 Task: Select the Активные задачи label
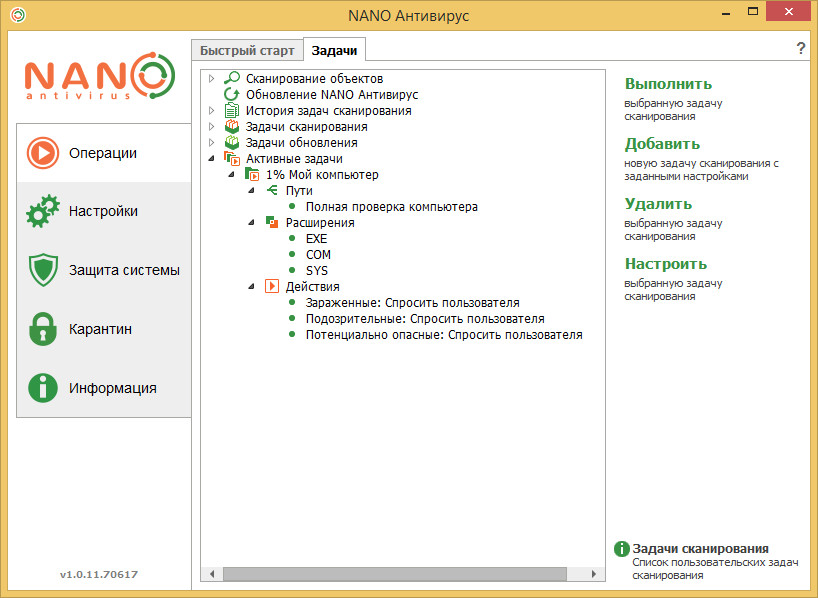click(294, 159)
